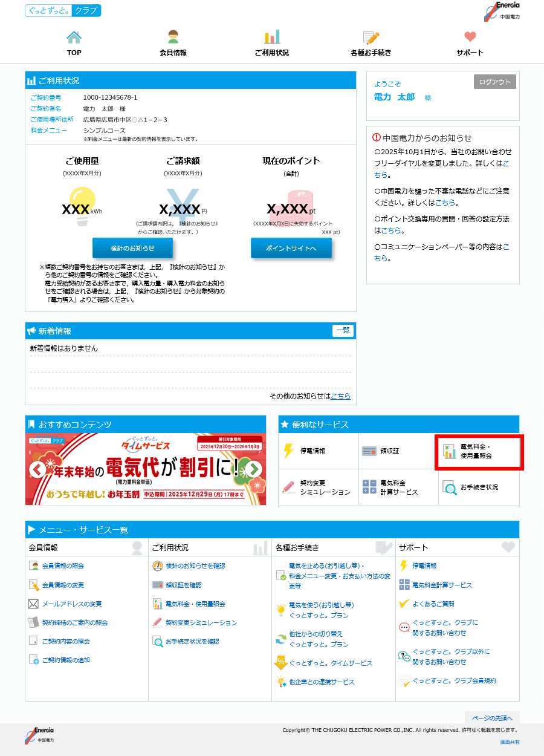Show previous banner with left arrow
Screen dimensions: 544x756
tap(37, 469)
